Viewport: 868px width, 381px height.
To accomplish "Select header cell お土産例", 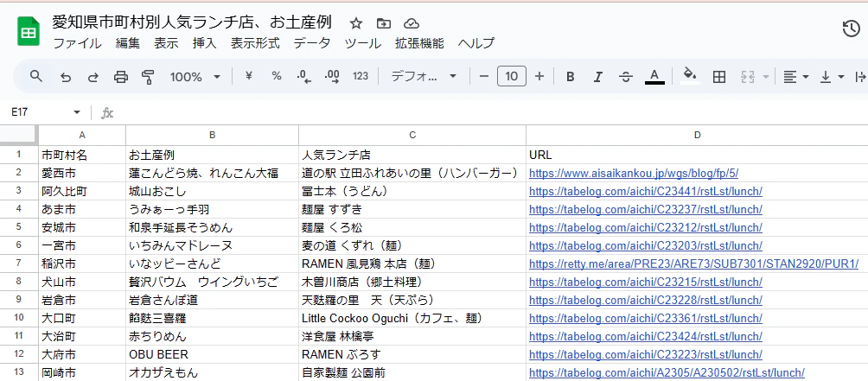I will (x=212, y=155).
